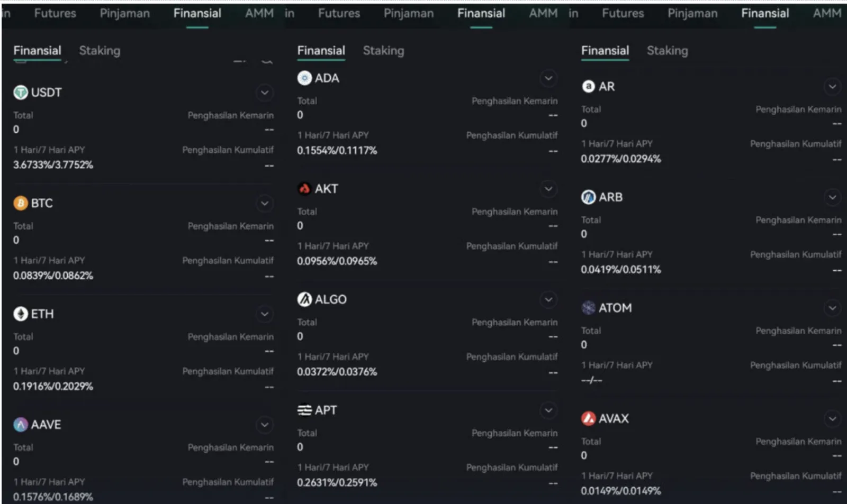847x504 pixels.
Task: Click the ATOM empty APY value --/--
Action: pos(592,380)
